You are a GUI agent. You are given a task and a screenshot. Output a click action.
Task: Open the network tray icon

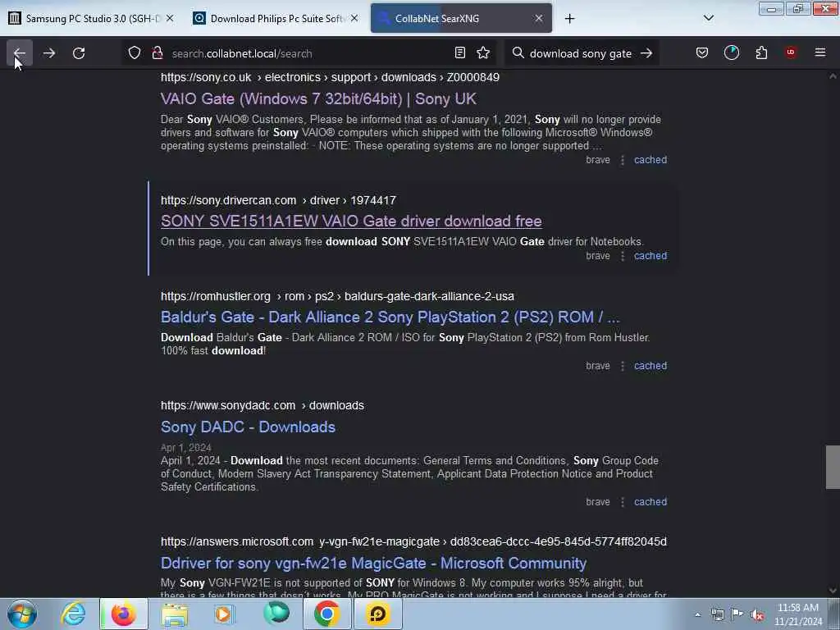click(717, 614)
